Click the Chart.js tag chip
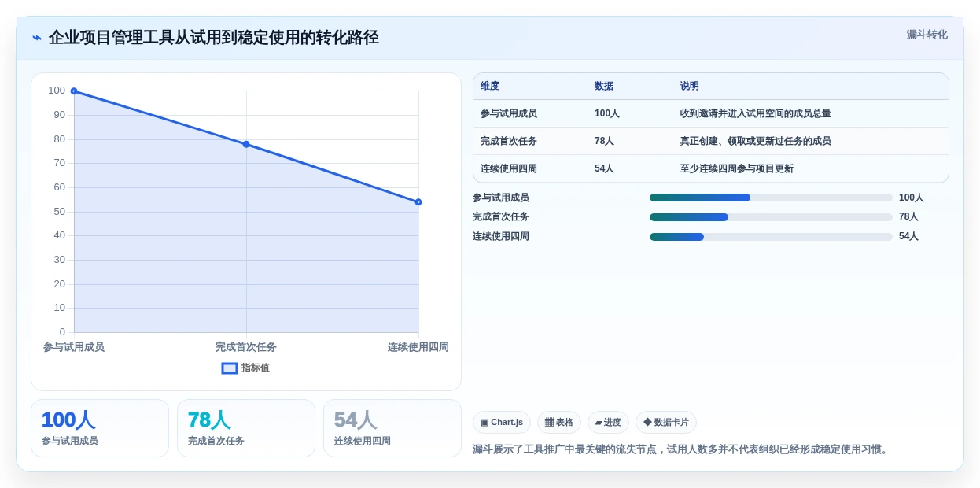The height and width of the screenshot is (488, 980). coord(502,423)
